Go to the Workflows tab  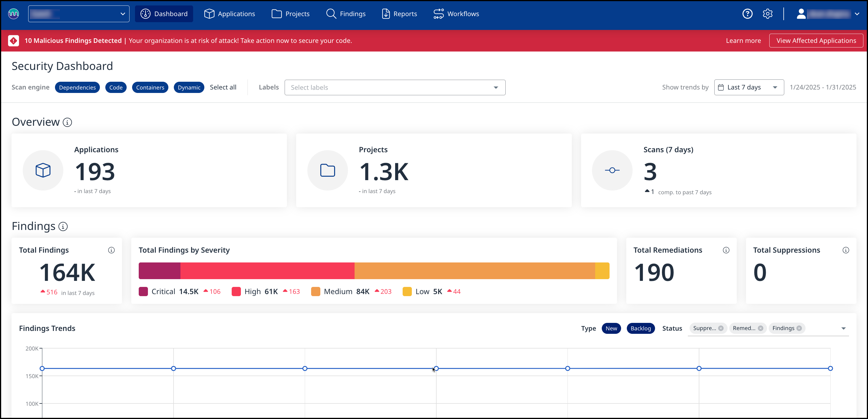456,14
